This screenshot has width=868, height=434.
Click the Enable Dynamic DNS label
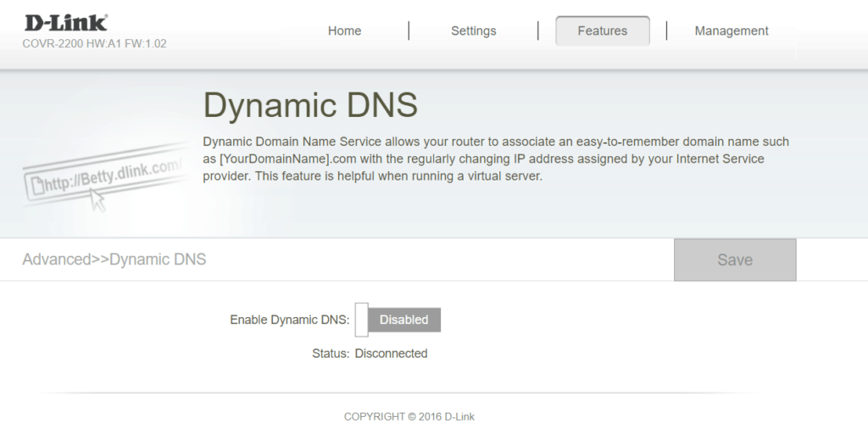pyautogui.click(x=289, y=320)
